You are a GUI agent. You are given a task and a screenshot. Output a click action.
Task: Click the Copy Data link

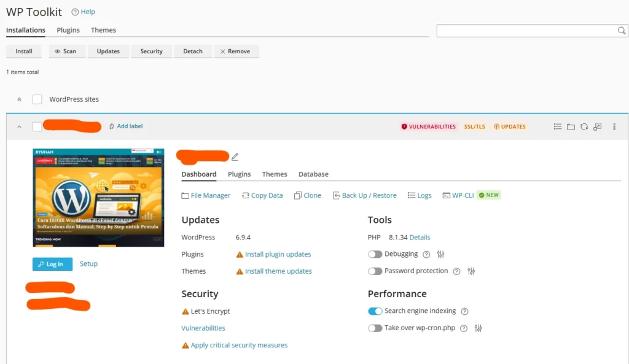click(262, 195)
